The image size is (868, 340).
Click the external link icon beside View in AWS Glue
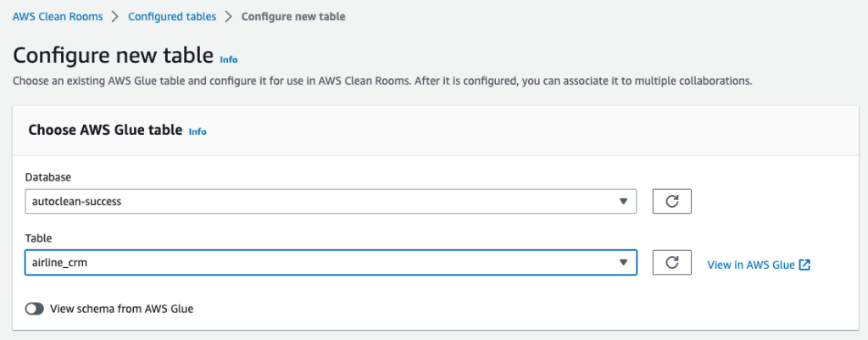pos(805,265)
